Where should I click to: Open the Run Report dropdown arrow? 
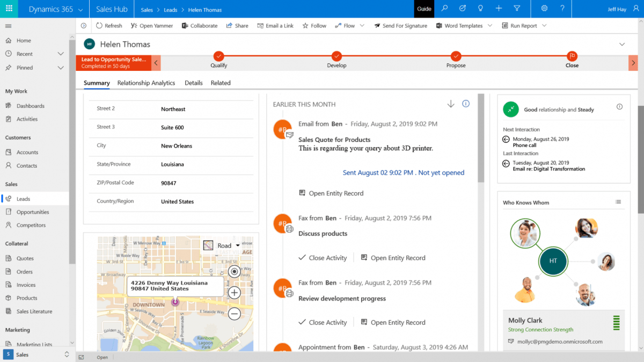[x=544, y=26]
